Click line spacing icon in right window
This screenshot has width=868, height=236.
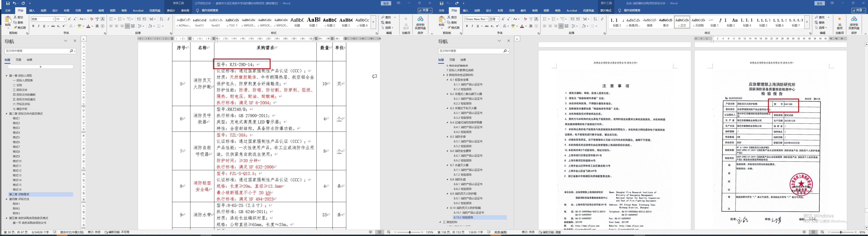[573, 26]
